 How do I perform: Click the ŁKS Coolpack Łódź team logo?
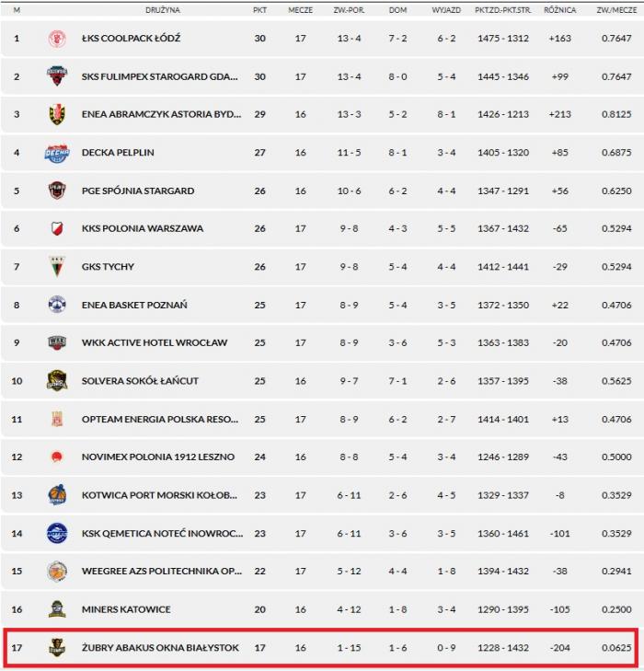pyautogui.click(x=57, y=39)
